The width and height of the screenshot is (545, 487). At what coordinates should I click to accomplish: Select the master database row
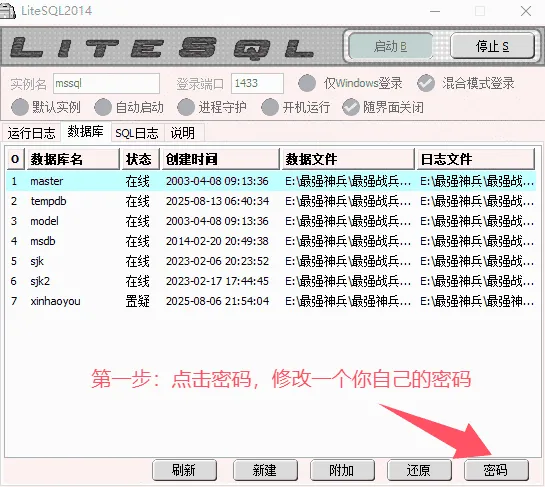click(271, 181)
